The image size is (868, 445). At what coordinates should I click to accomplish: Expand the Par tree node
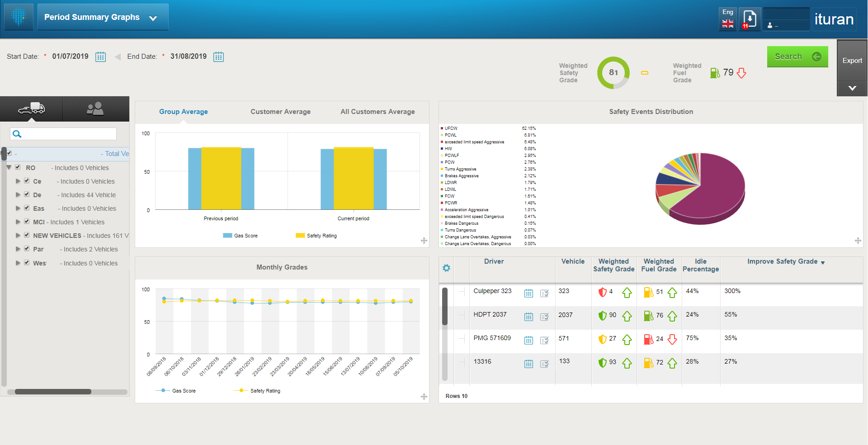click(x=18, y=249)
